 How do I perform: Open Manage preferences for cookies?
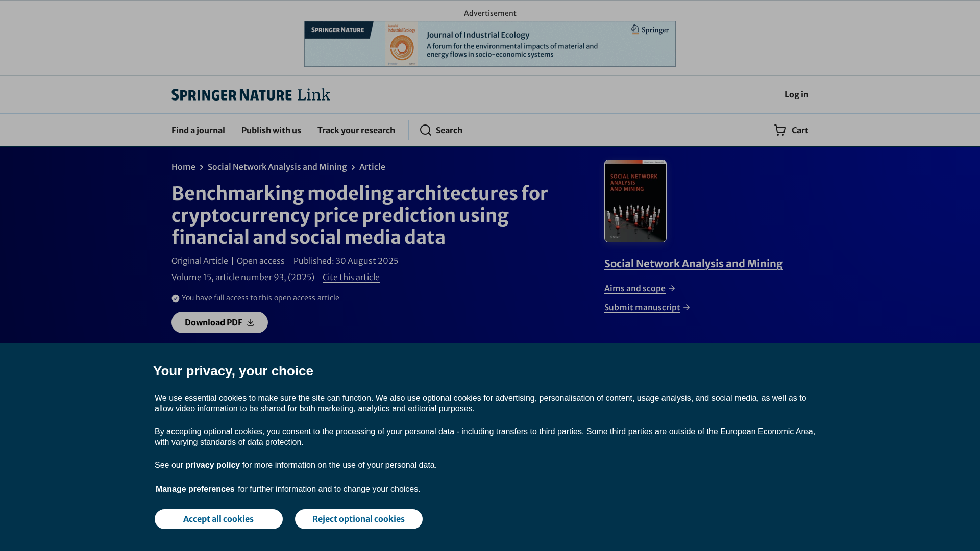(195, 489)
